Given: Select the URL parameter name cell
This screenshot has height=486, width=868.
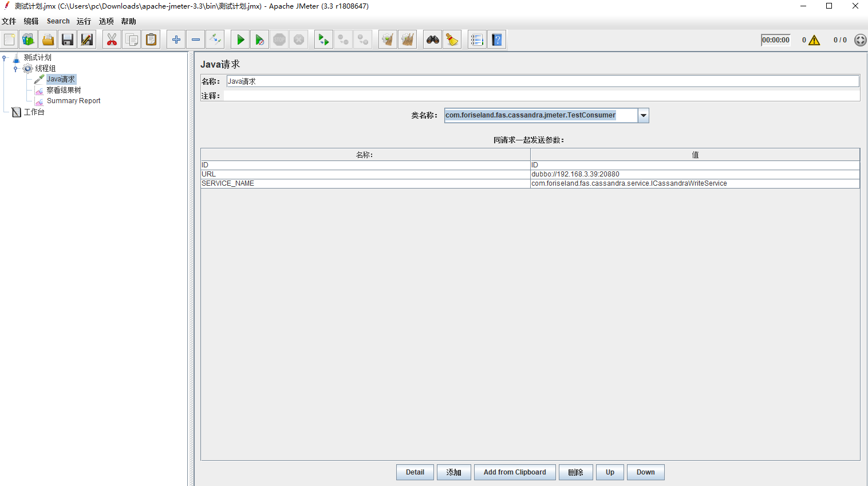Looking at the screenshot, I should point(365,174).
